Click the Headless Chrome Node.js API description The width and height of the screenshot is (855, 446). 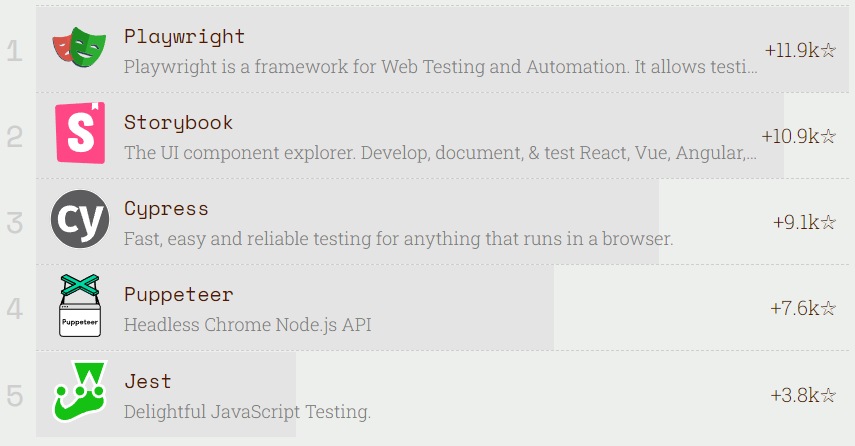coord(248,325)
